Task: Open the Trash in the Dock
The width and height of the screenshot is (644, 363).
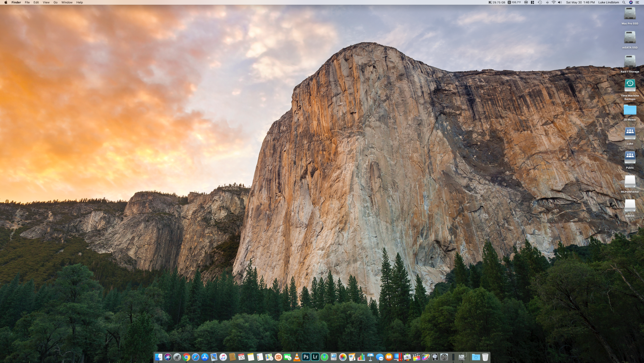Action: [x=485, y=357]
